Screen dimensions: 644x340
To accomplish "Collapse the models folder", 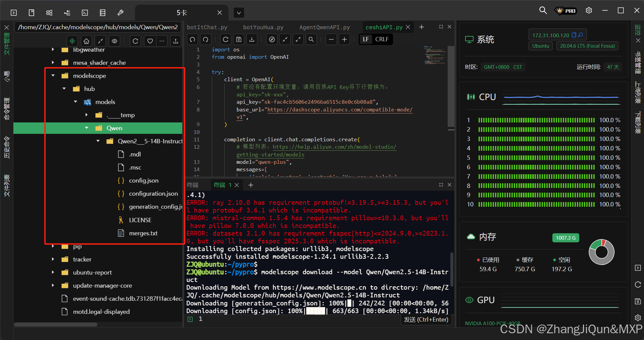I will pos(76,102).
